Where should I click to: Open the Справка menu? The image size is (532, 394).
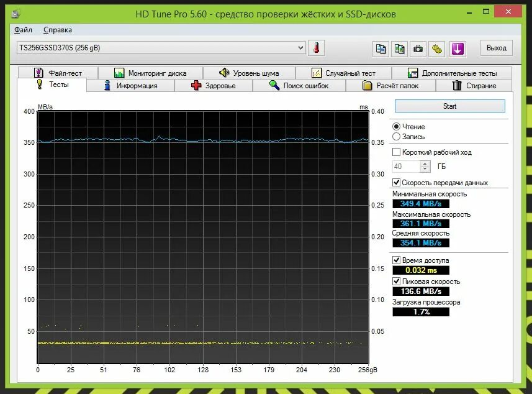(57, 30)
